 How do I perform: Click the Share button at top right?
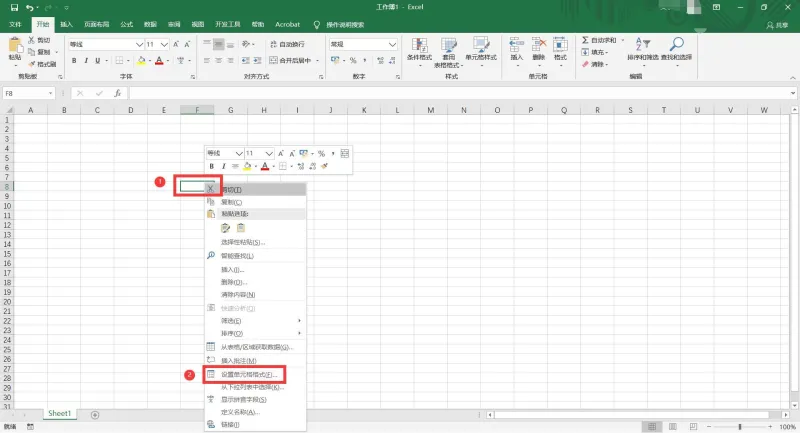tap(777, 25)
